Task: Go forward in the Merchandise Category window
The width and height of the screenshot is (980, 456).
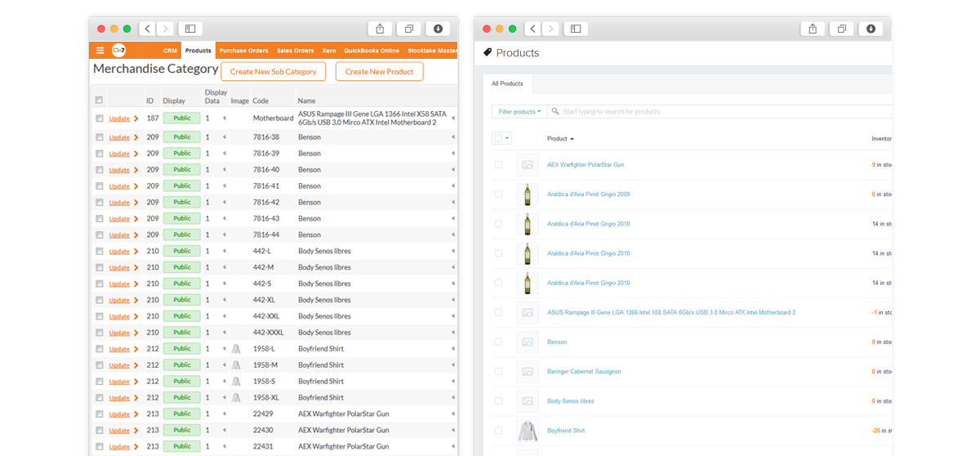Action: (165, 29)
